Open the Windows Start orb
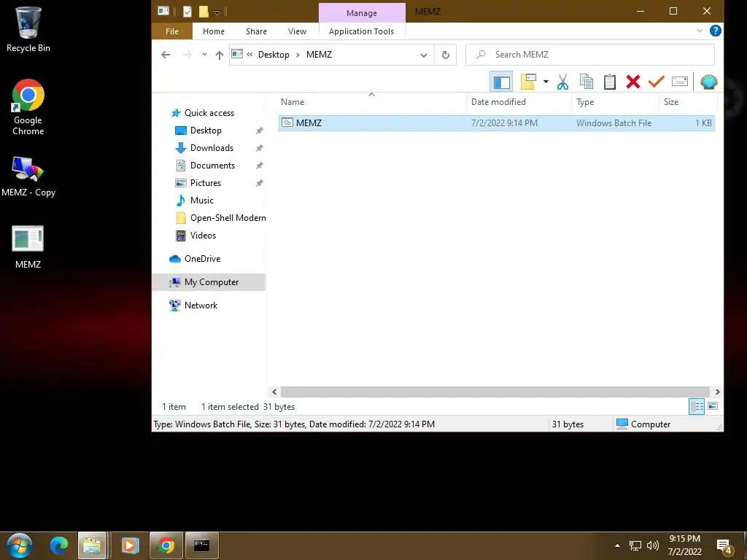The height and width of the screenshot is (560, 747). [19, 545]
